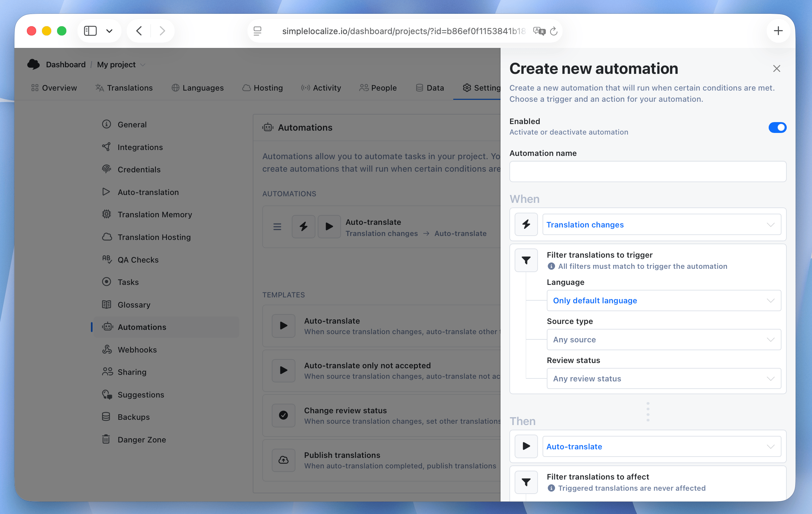Click the lightning icon on existing Auto-translate automation
Viewport: 812px width, 514px height.
point(303,226)
